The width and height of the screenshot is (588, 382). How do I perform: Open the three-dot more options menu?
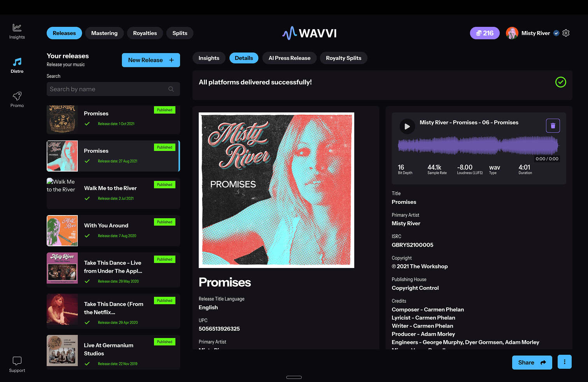[x=564, y=362]
